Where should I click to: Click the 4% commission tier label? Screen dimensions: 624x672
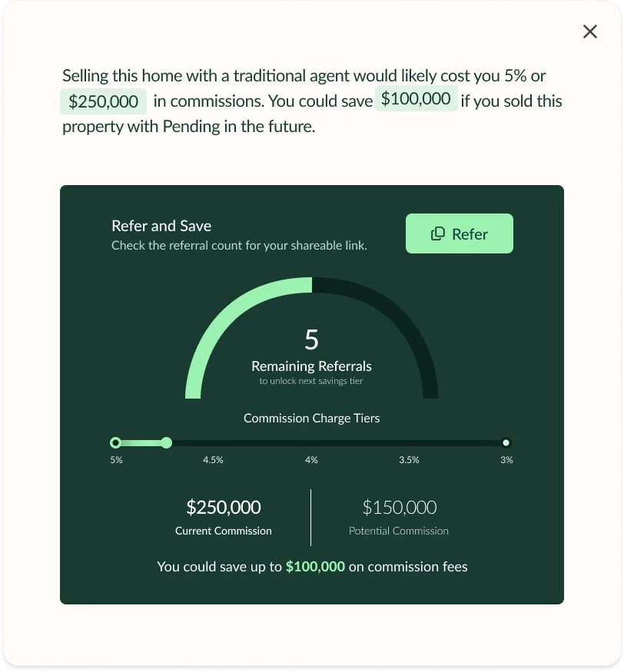point(311,460)
